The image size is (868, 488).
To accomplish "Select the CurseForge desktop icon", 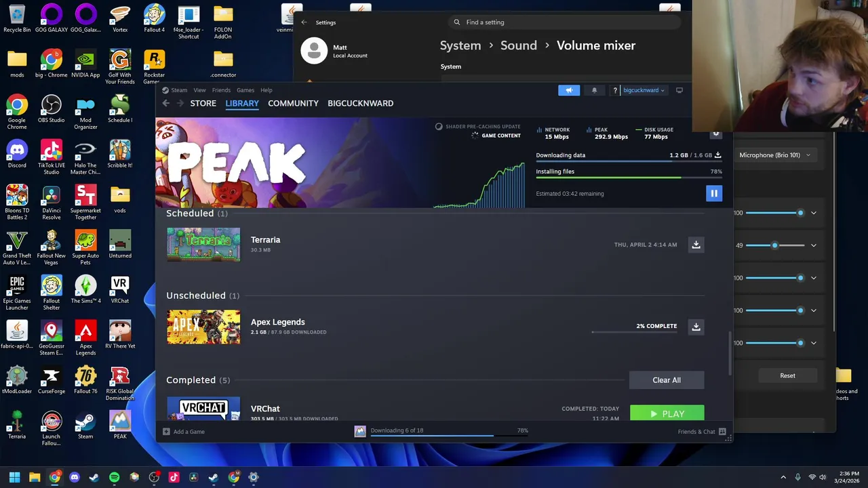I will pyautogui.click(x=52, y=380).
